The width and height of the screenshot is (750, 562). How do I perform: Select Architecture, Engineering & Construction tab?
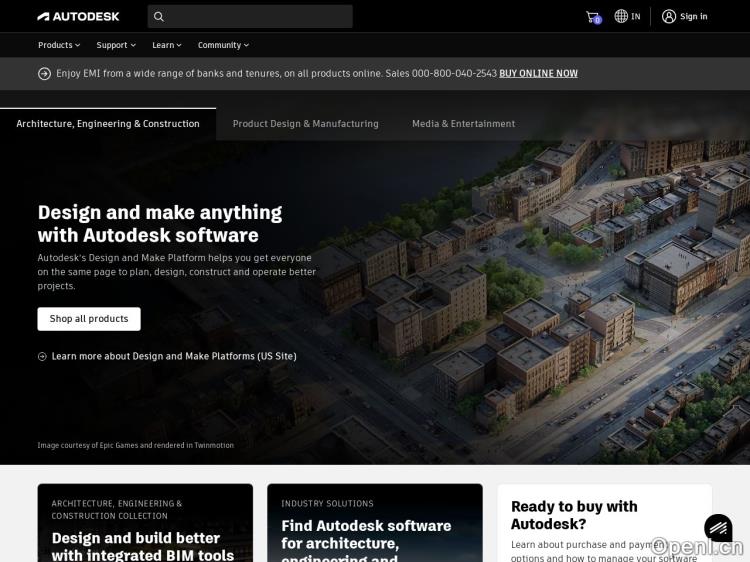tap(108, 124)
